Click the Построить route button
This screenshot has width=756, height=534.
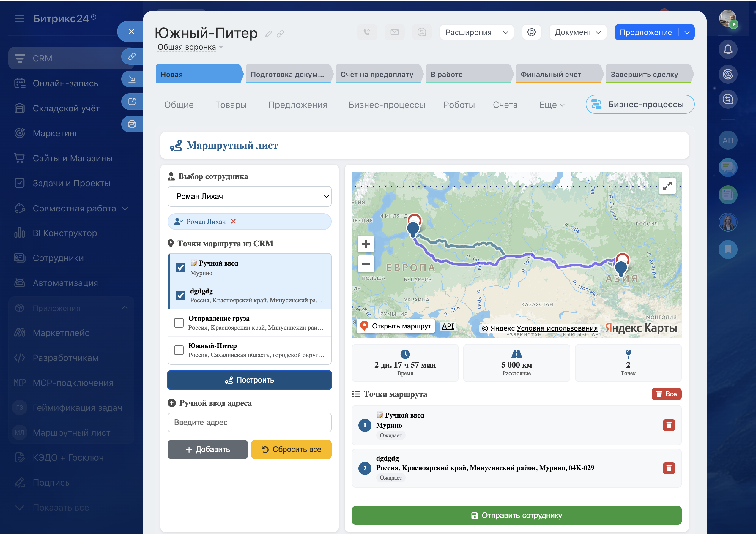(249, 380)
